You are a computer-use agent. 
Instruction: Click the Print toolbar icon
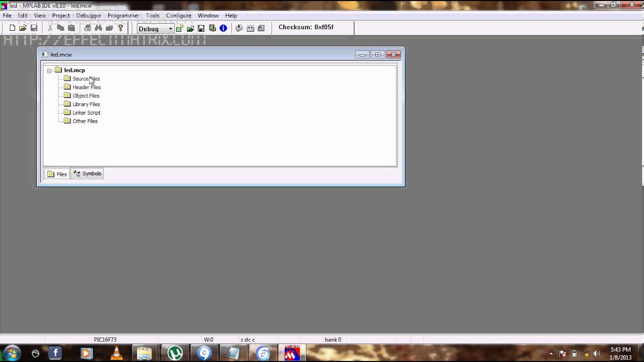coord(88,28)
